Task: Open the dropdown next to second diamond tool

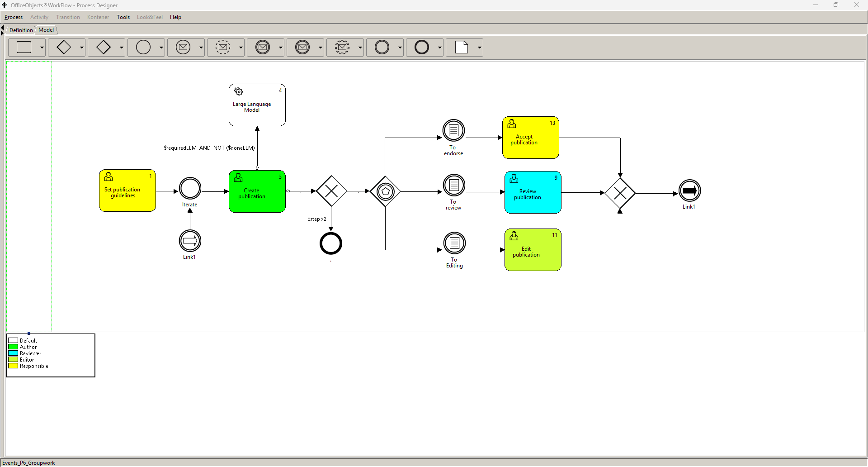Action: pos(122,47)
